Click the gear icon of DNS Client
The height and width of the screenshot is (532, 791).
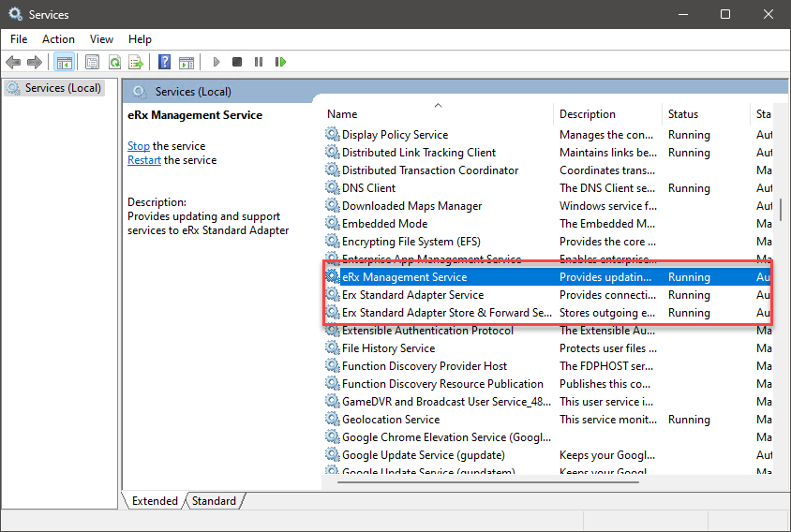pyautogui.click(x=332, y=187)
